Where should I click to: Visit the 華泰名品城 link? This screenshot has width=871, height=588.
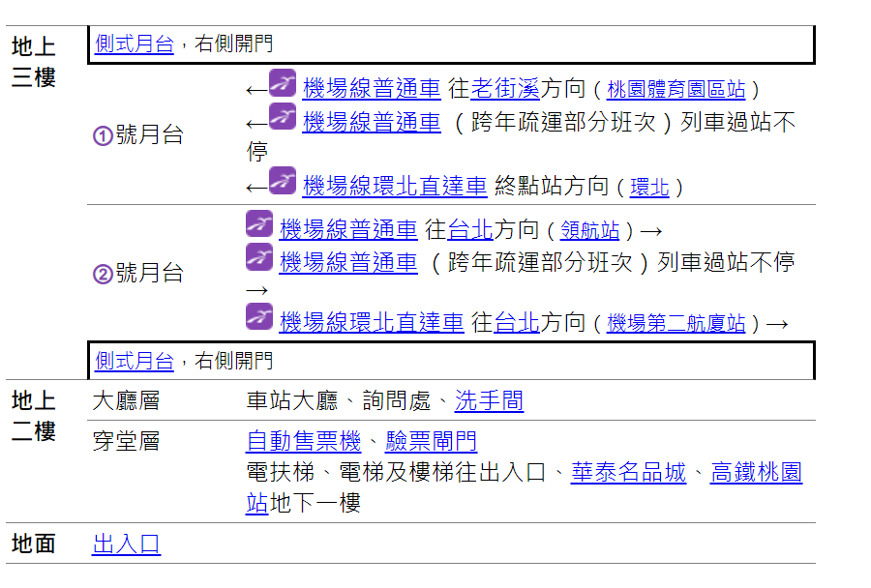(x=628, y=474)
